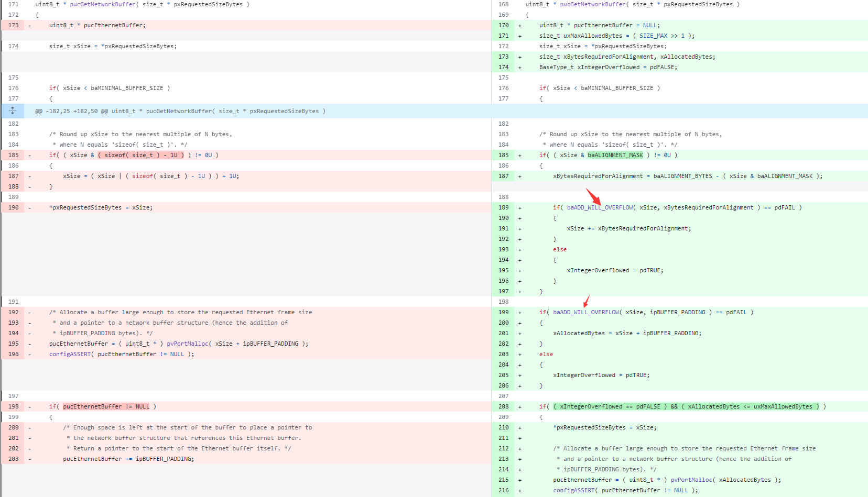868x497 pixels.
Task: Click highlighted baALIGNMENT_MASK on added line 185
Action: 615,155
